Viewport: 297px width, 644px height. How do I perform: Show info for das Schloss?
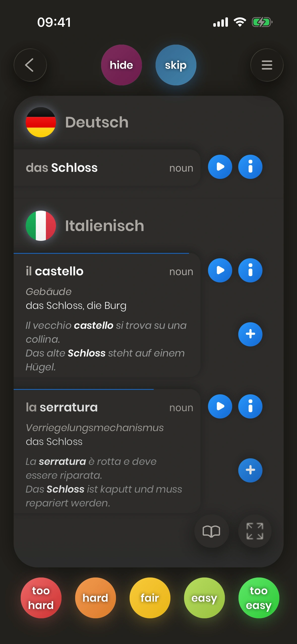tap(250, 167)
